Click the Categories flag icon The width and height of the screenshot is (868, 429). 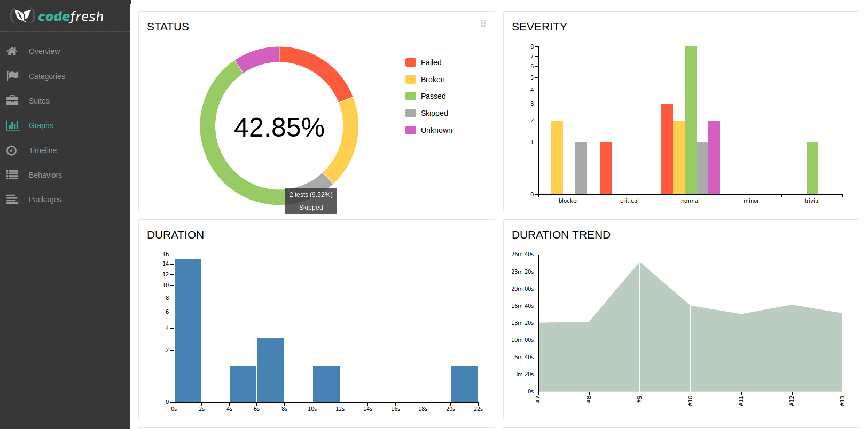point(12,76)
